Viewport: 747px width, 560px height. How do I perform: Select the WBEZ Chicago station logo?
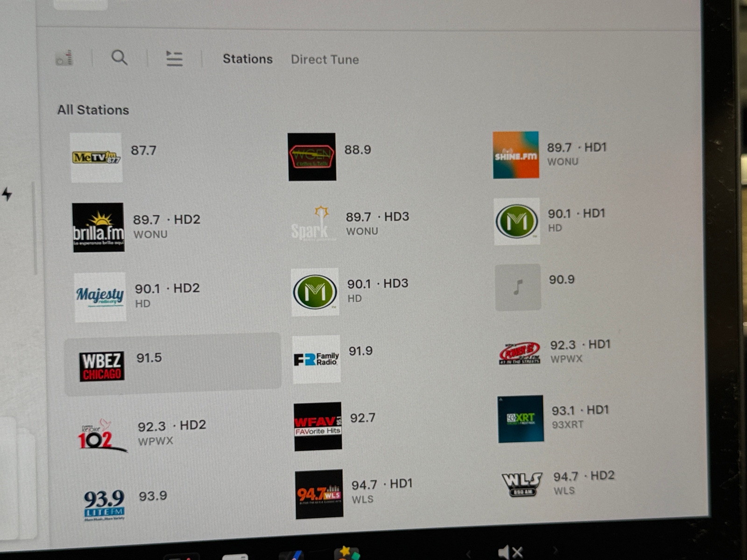pyautogui.click(x=102, y=366)
